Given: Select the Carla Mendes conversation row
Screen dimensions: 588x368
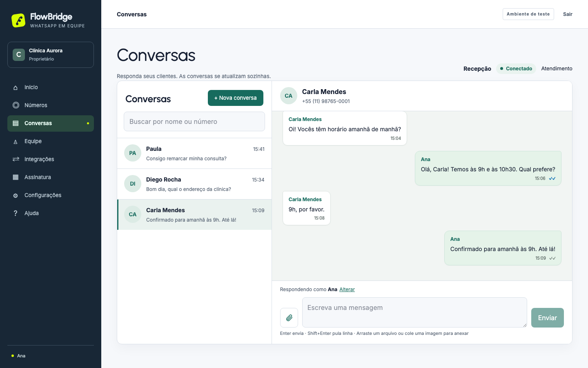Looking at the screenshot, I should click(x=194, y=215).
